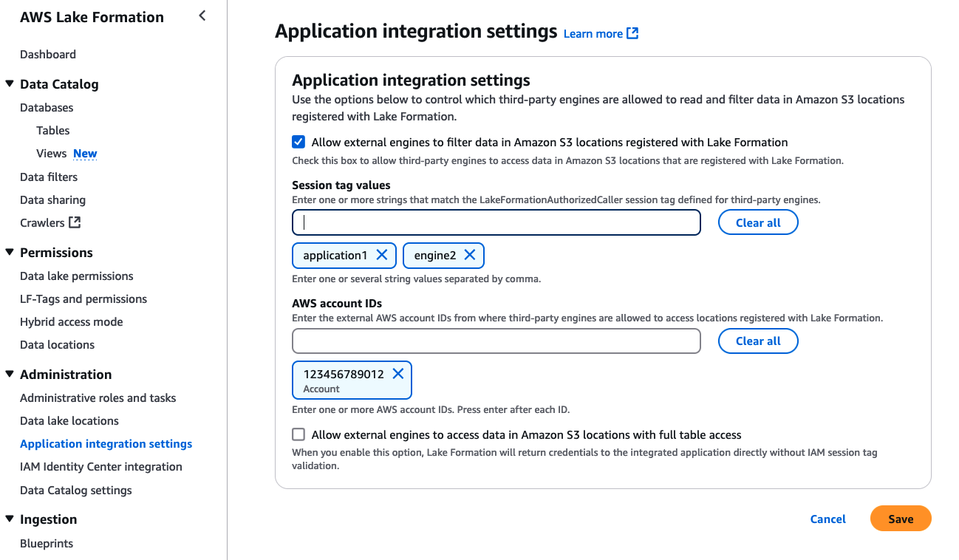The height and width of the screenshot is (560, 959).
Task: Clear all session tag values
Action: point(758,222)
